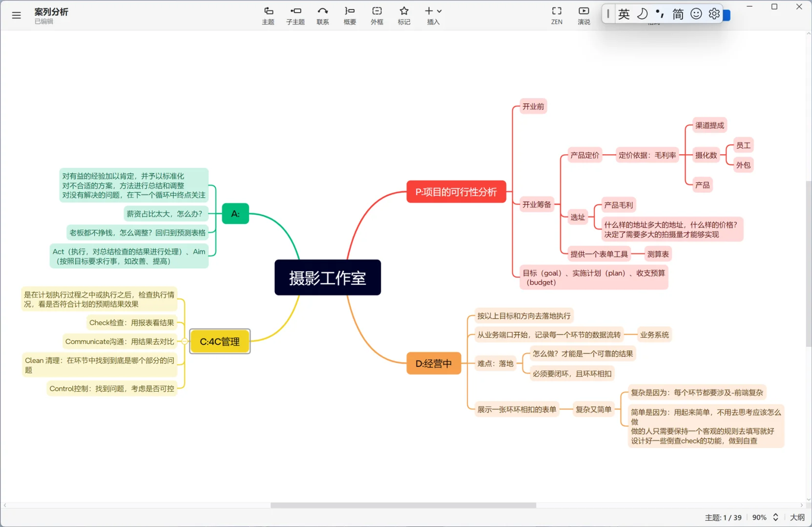Select the D:经营中 node

(434, 364)
